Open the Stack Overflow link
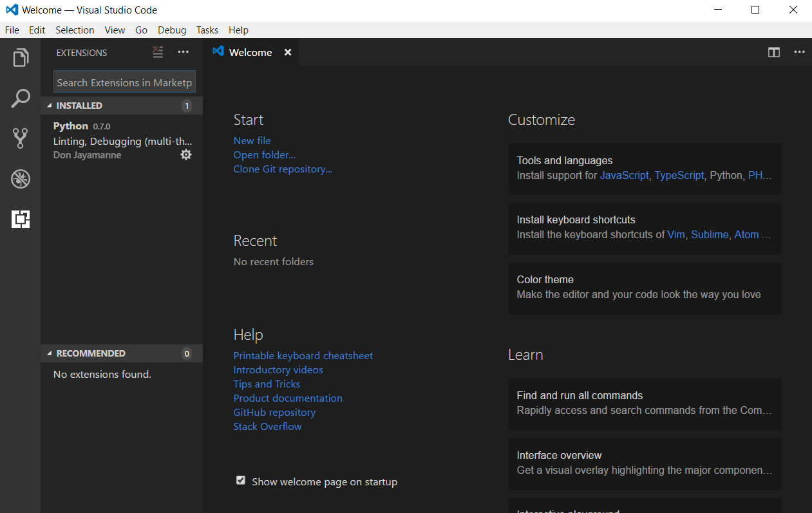812x513 pixels. (x=267, y=427)
